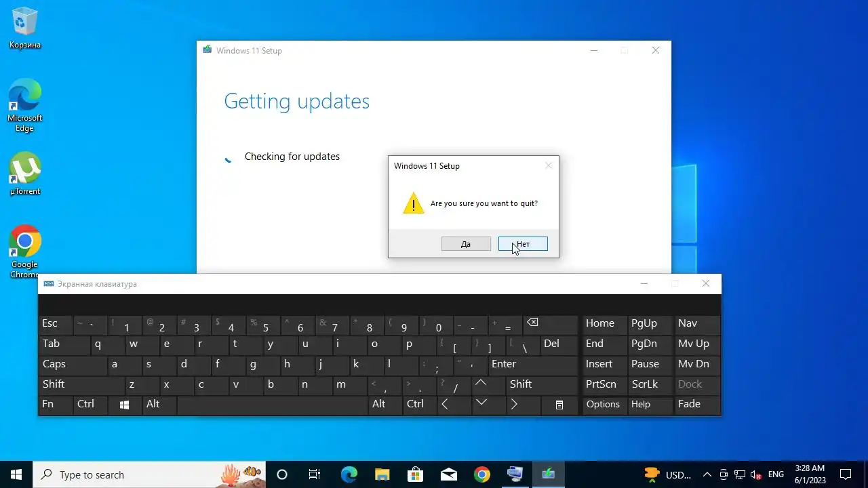Click the up arrow key on keyboard
Screen dimensions: 868x488
point(489,386)
